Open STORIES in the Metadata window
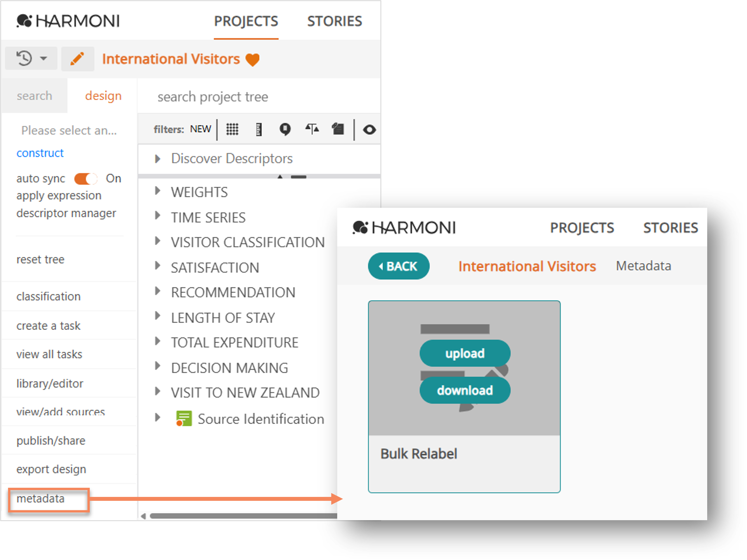The image size is (747, 560). (x=670, y=228)
